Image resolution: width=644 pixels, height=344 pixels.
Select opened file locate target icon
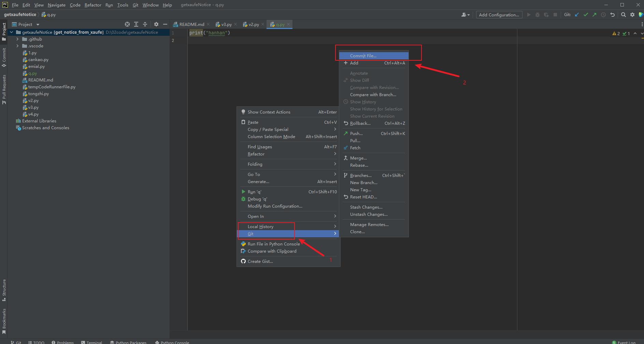click(127, 24)
